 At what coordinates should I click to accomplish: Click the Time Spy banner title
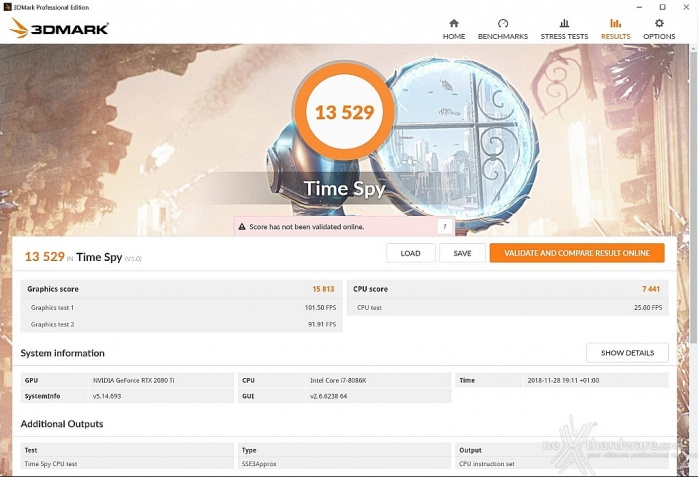tap(344, 188)
